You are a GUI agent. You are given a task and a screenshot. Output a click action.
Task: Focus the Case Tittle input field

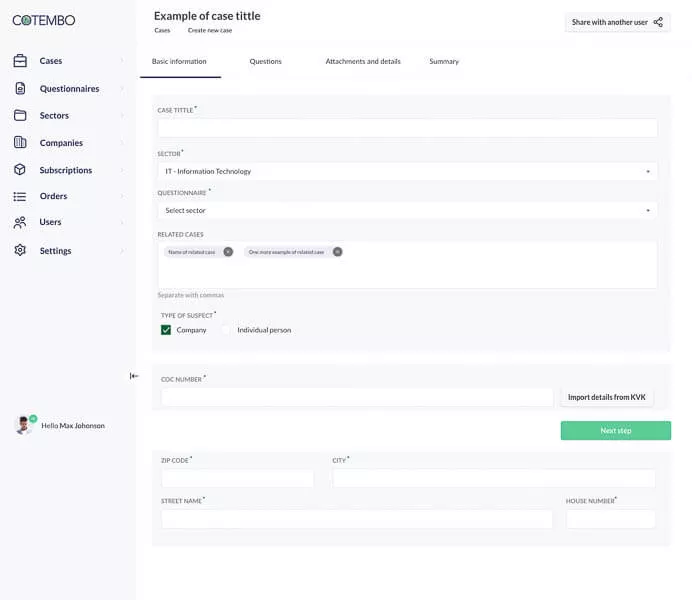tap(407, 128)
